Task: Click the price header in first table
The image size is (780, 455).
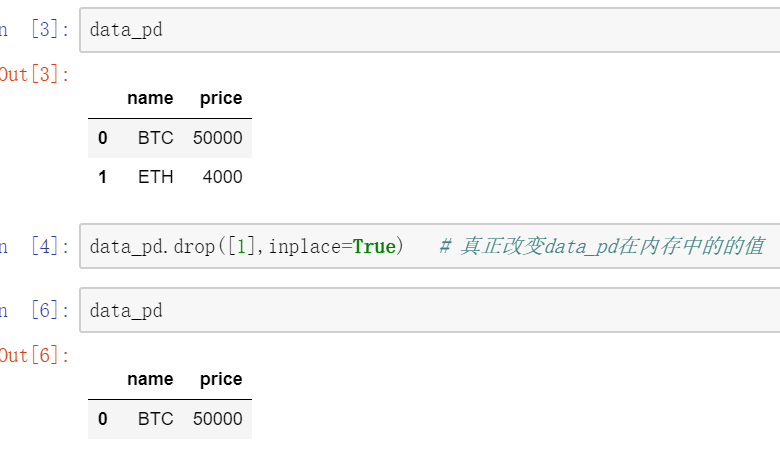Action: tap(221, 98)
